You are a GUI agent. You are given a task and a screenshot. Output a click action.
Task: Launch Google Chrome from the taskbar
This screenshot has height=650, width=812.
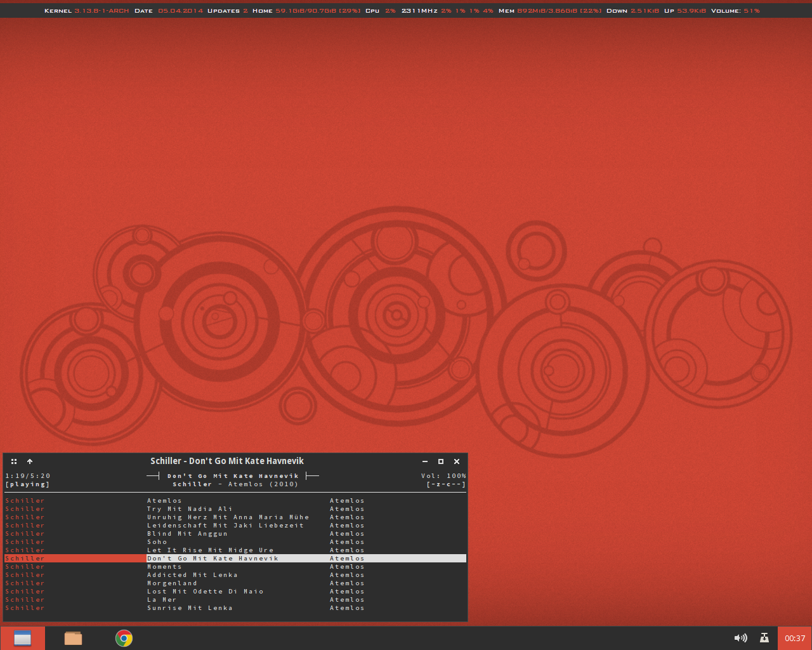[x=124, y=639]
